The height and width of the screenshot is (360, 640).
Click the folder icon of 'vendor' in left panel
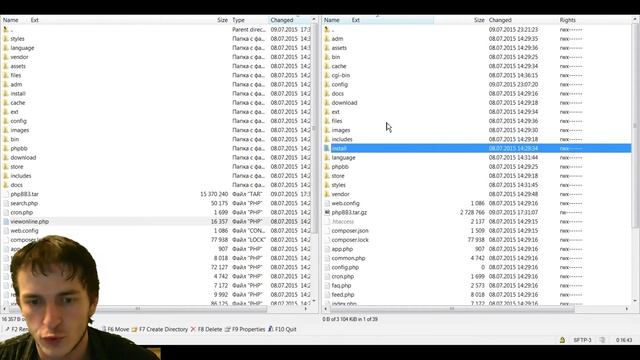(x=6, y=57)
